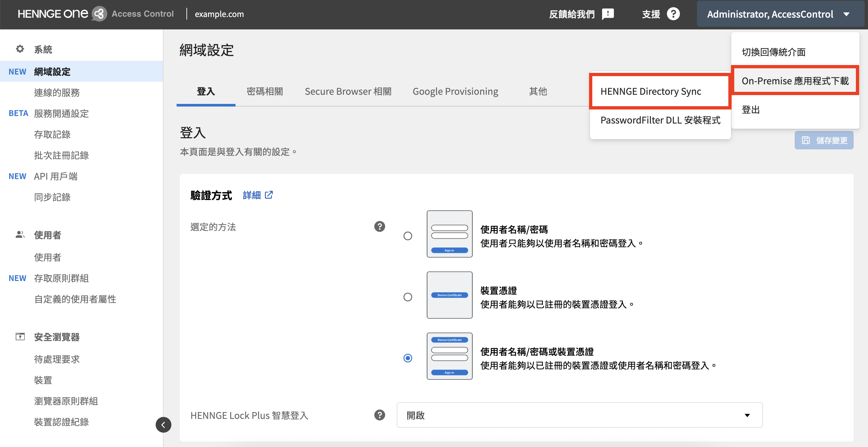
Task: Open the Administrator, AccessControl account dropdown
Action: click(780, 14)
